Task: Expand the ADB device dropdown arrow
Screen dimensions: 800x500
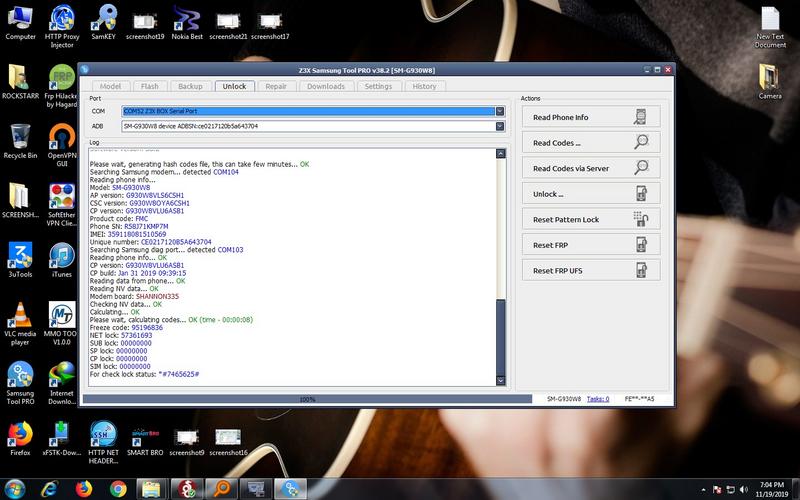Action: tap(500, 126)
